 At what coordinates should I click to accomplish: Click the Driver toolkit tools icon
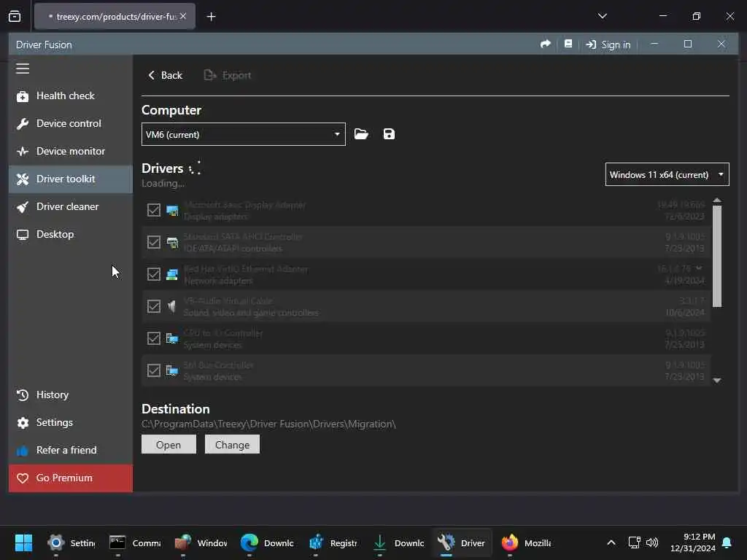pyautogui.click(x=23, y=179)
